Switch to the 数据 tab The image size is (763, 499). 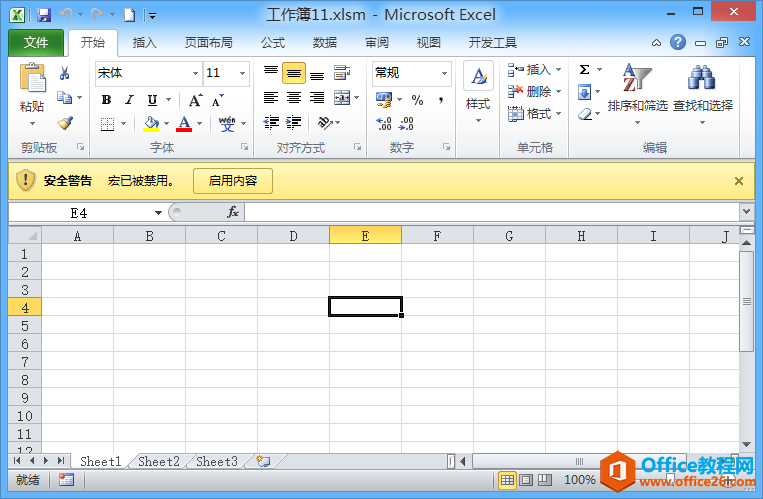(325, 43)
